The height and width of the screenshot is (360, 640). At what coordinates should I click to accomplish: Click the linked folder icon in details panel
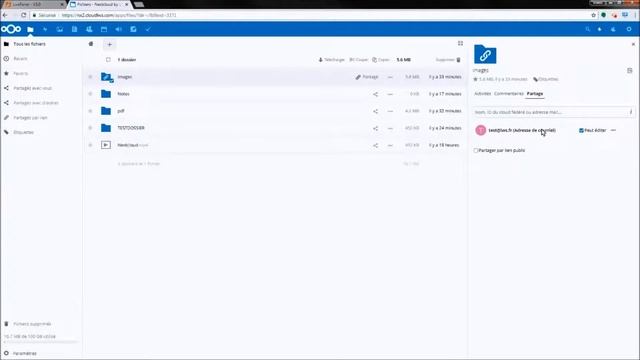tap(485, 54)
